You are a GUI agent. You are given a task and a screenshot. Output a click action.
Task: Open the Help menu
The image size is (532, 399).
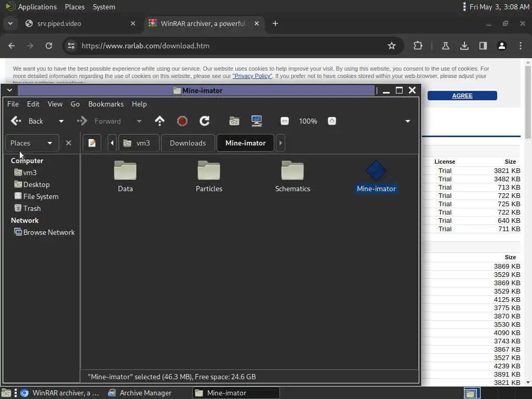[x=139, y=104]
